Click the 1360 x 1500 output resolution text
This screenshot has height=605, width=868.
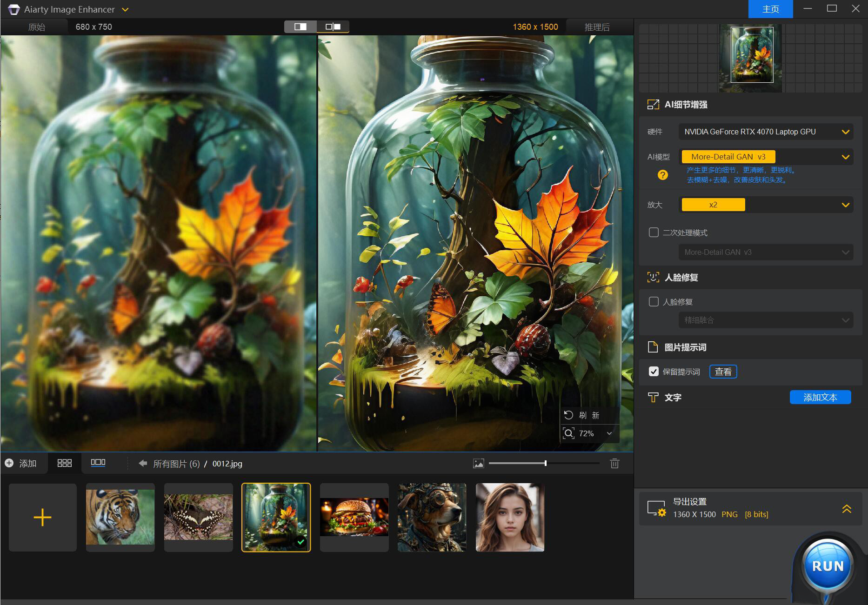pos(535,27)
